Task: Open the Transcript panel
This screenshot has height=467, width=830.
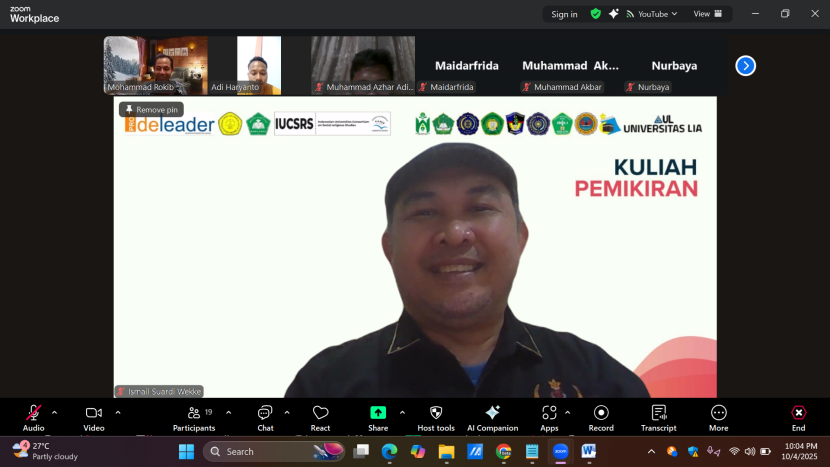Action: click(658, 413)
